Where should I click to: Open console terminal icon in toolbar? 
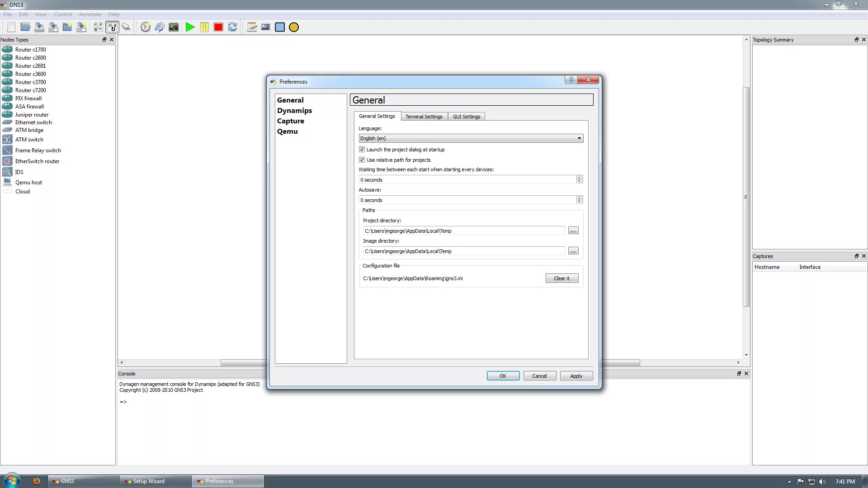[x=174, y=27]
